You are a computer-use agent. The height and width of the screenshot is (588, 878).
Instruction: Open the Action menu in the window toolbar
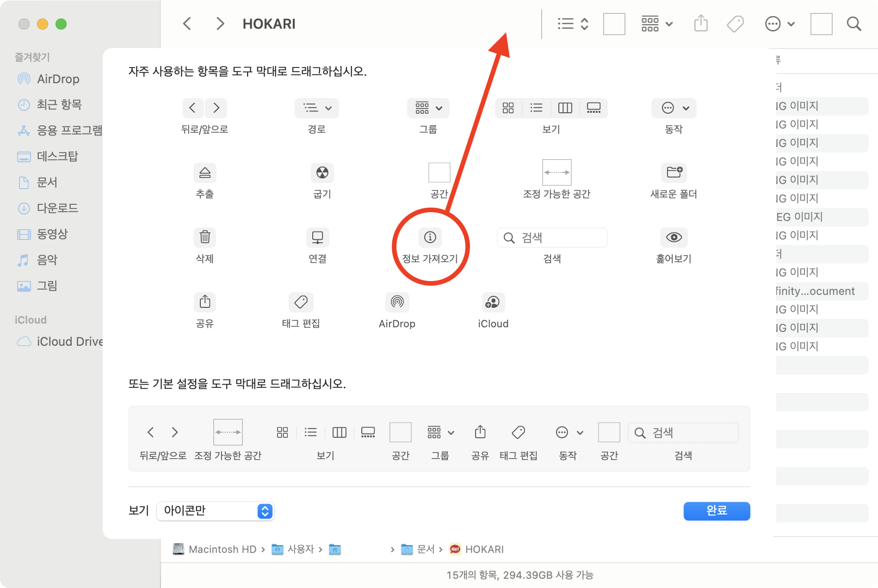(780, 24)
